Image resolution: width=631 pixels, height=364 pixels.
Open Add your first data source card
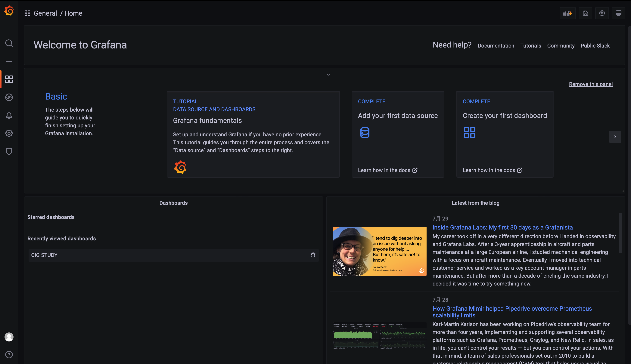398,128
